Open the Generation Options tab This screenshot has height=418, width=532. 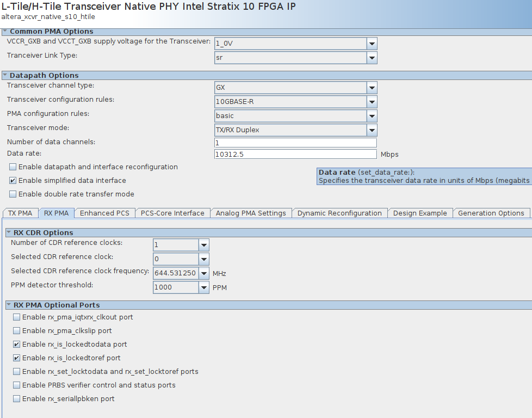tap(491, 213)
